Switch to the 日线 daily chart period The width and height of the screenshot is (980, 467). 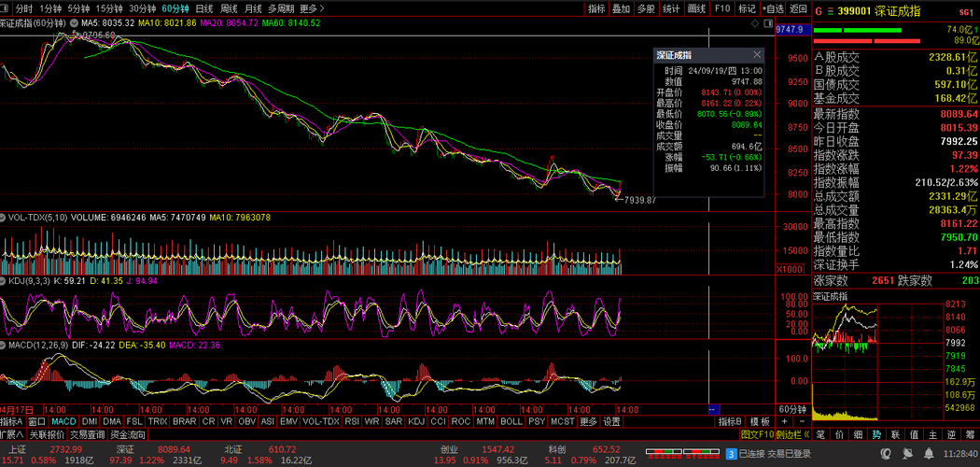pos(203,8)
